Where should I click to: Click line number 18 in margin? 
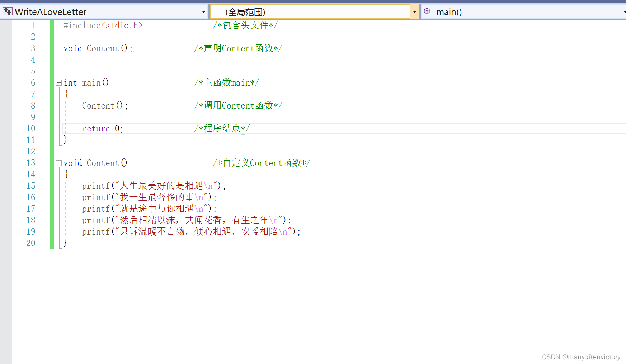tap(31, 220)
